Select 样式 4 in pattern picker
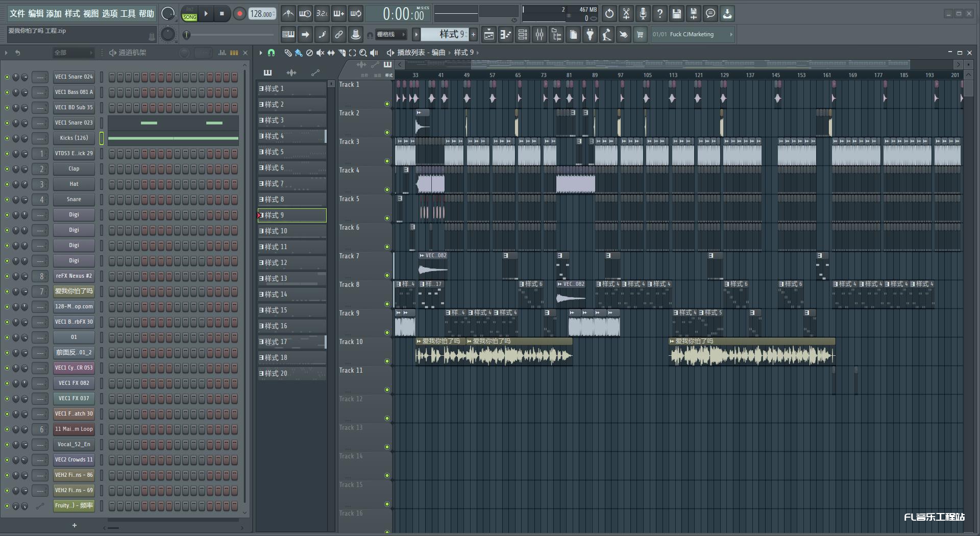 (292, 136)
